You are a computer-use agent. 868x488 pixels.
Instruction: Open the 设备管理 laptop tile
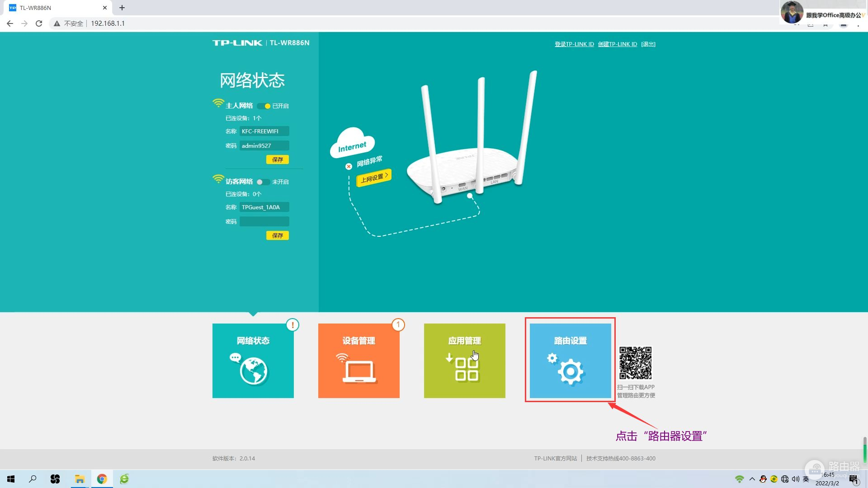pos(359,361)
